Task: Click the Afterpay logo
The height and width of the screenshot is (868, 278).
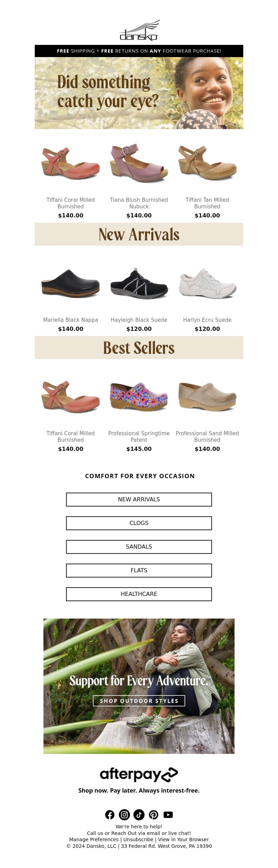Action: 139,774
